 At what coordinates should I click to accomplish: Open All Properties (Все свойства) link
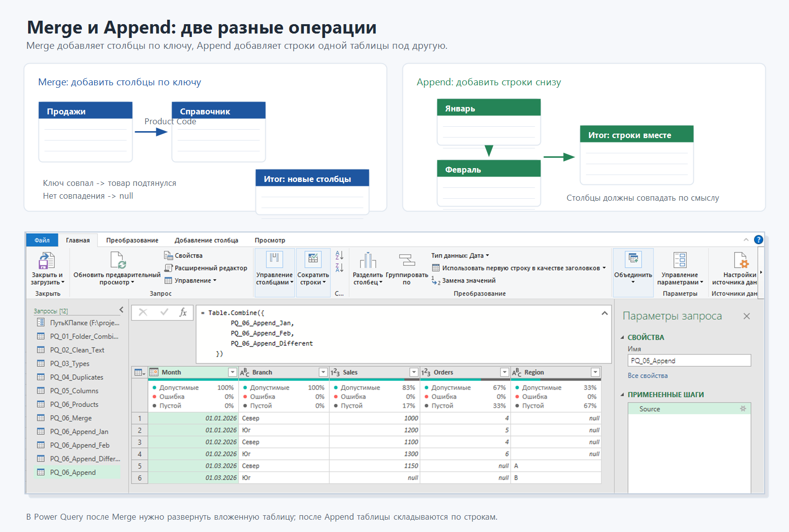tap(647, 376)
